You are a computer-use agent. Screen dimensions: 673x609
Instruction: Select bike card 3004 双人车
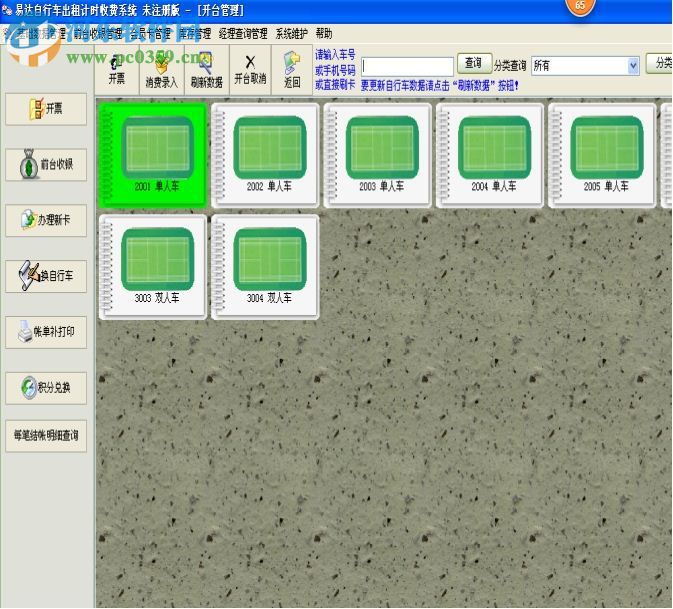click(x=265, y=267)
